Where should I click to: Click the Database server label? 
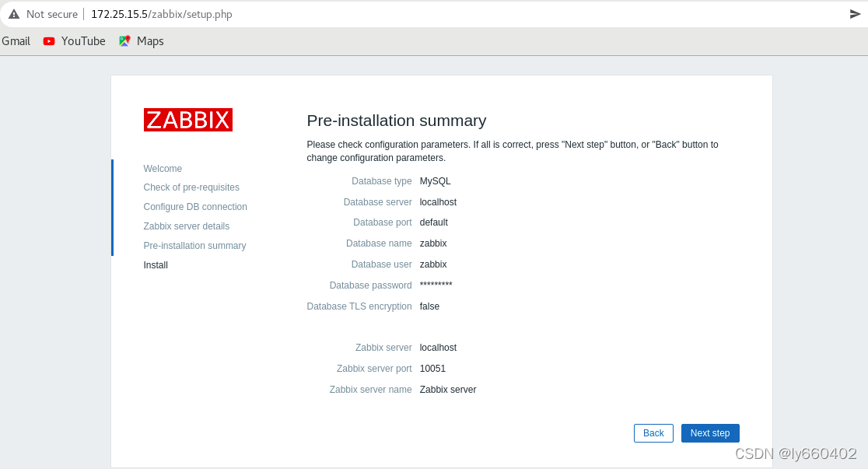tap(377, 202)
